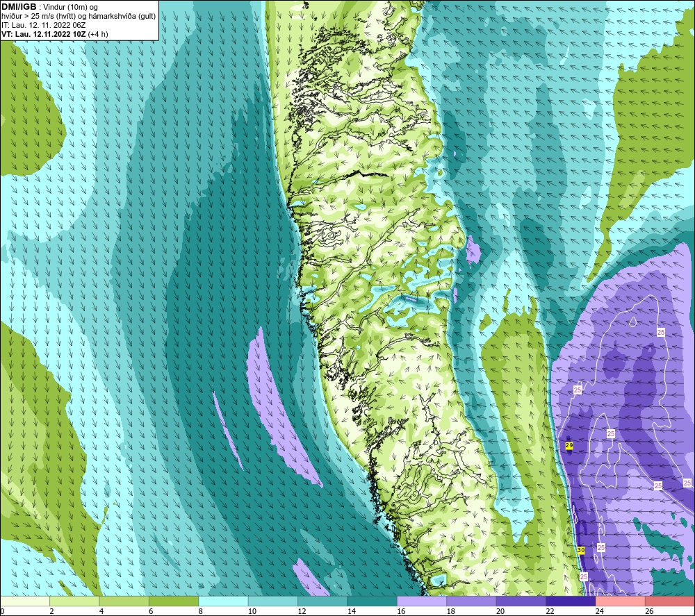Image resolution: width=695 pixels, height=616 pixels.
Task: Click the '0' value on the colour scale
Action: pos(3,611)
